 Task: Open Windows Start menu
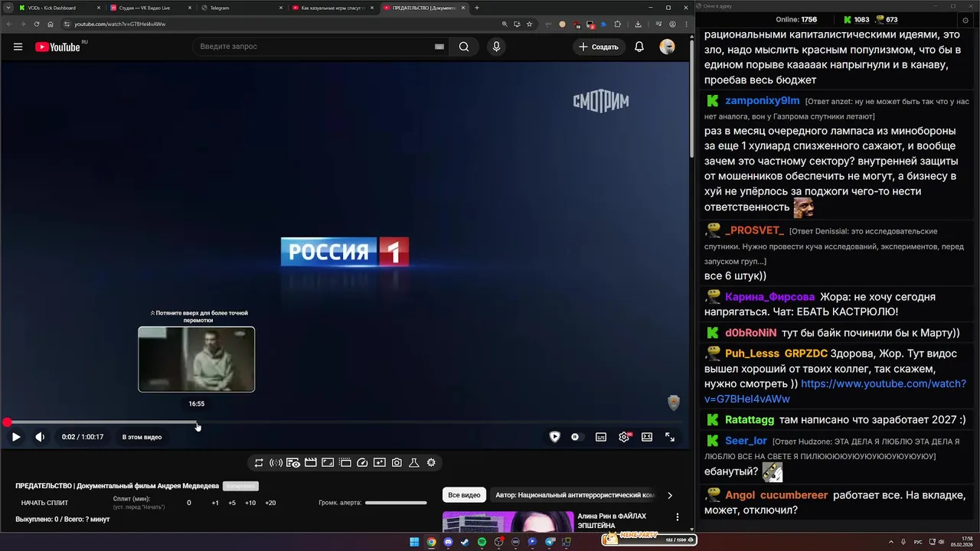click(x=414, y=542)
